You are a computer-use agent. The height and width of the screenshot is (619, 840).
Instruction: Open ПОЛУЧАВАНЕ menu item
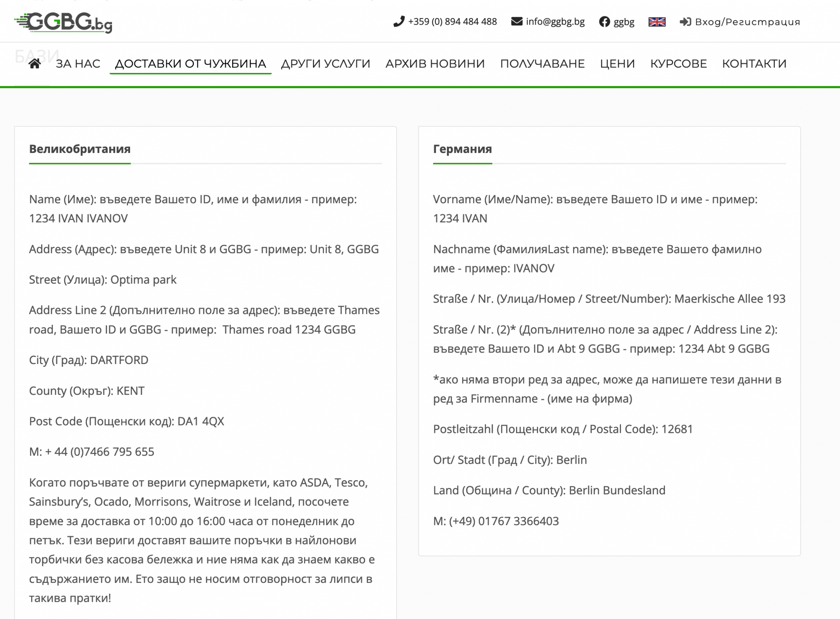pyautogui.click(x=542, y=64)
